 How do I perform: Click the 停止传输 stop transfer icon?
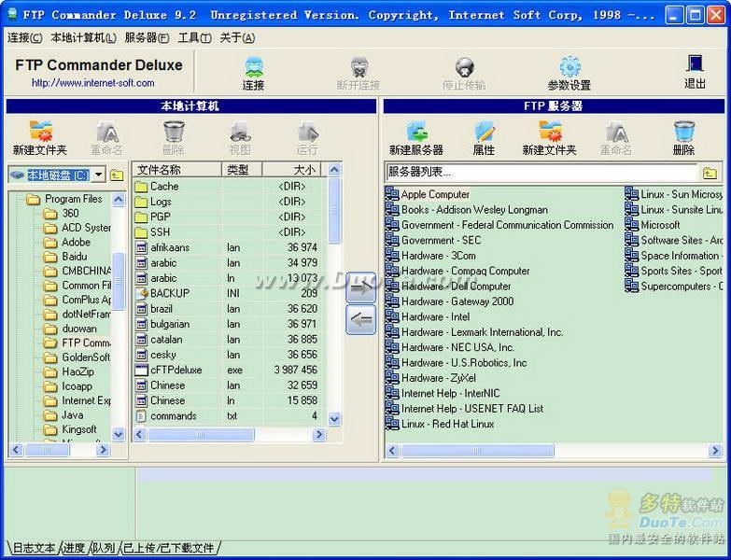(x=464, y=73)
